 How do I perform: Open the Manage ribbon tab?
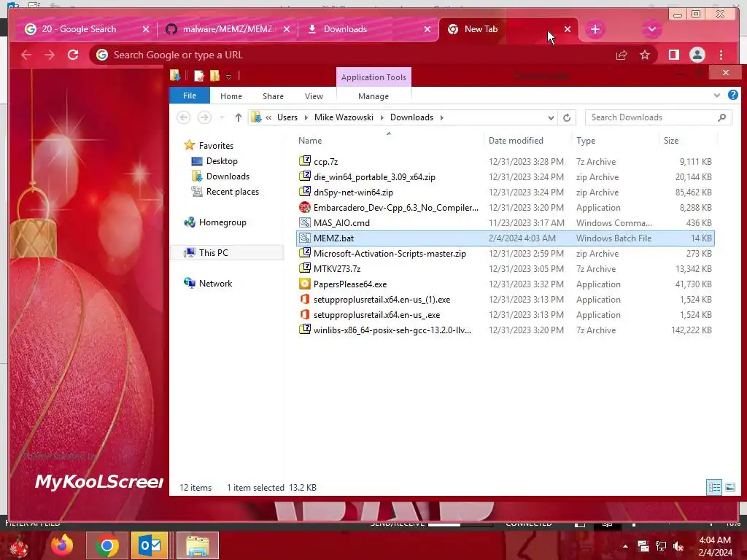[373, 96]
